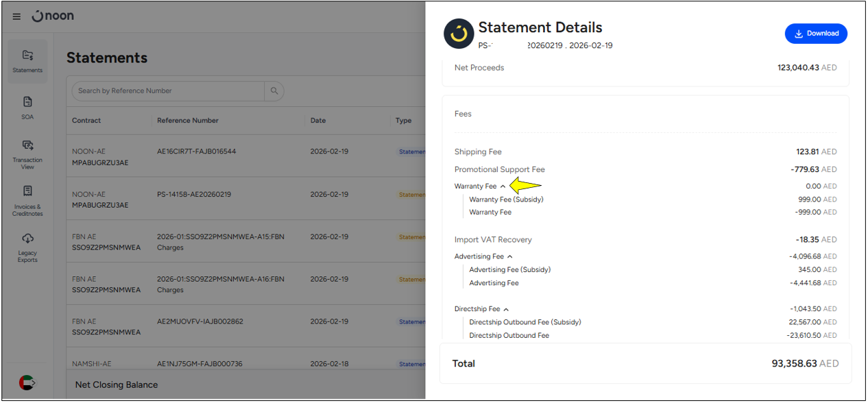Screen dimensions: 868x403
Task: Click the noon logo in header
Action: [x=53, y=16]
